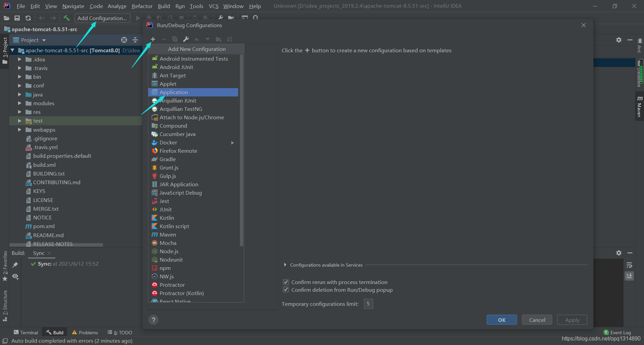Expand Configurations available in Services
Image resolution: width=644 pixels, height=345 pixels.
click(285, 265)
